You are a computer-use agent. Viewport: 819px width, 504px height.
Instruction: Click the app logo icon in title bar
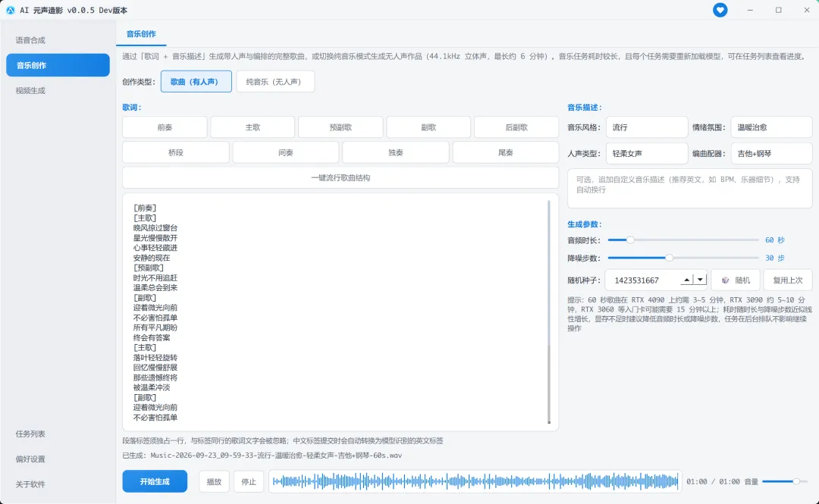(x=10, y=10)
